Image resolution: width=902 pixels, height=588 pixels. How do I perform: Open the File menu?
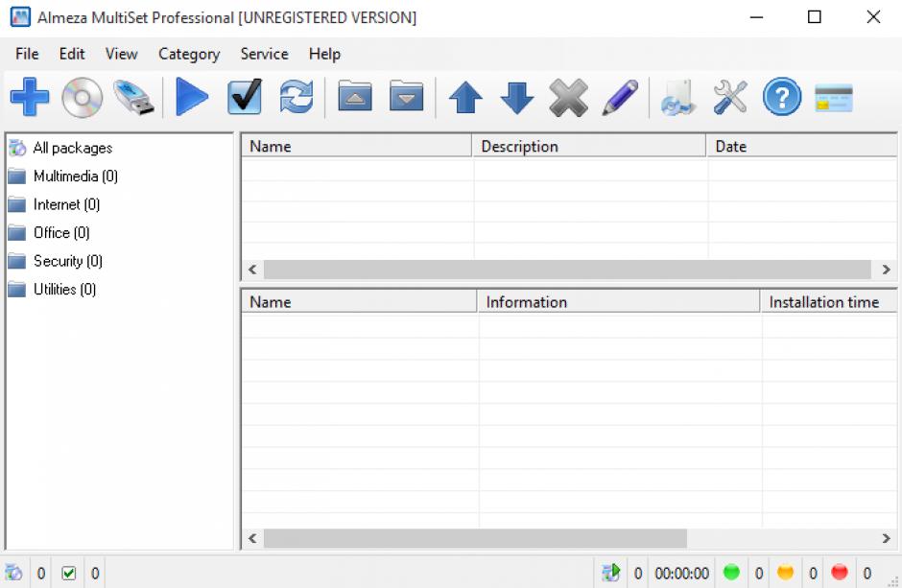[27, 54]
